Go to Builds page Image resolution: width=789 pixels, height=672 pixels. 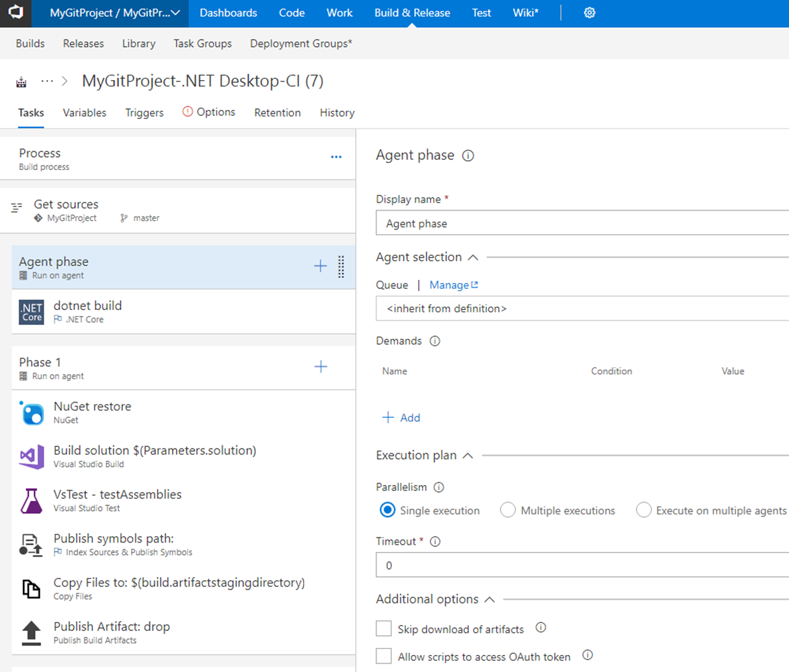30,44
